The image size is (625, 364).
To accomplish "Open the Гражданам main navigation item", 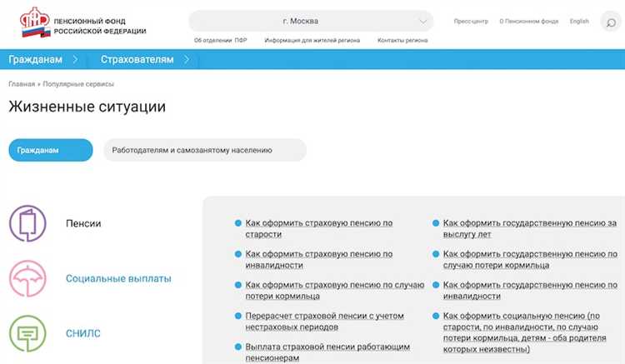I will click(36, 59).
